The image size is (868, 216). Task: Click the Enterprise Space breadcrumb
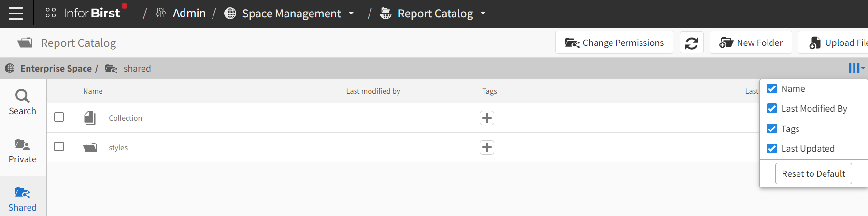tap(56, 68)
